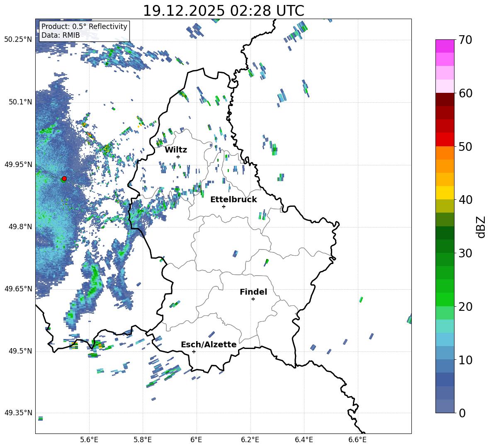Click the 49.8°N latitude label
The width and height of the screenshot is (491, 448).
20,227
